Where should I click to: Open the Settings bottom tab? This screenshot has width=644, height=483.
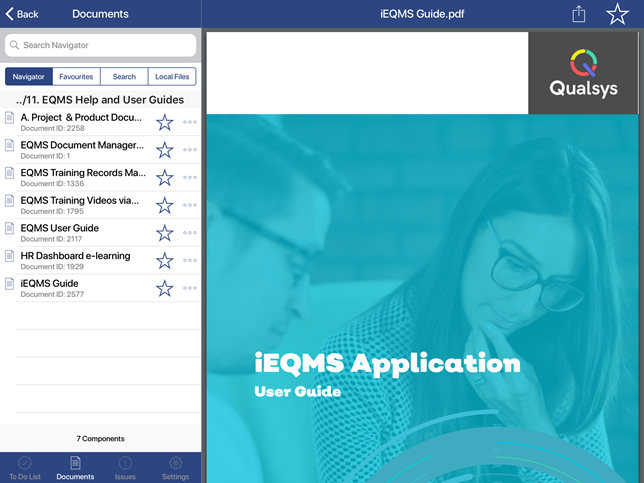pos(175,468)
